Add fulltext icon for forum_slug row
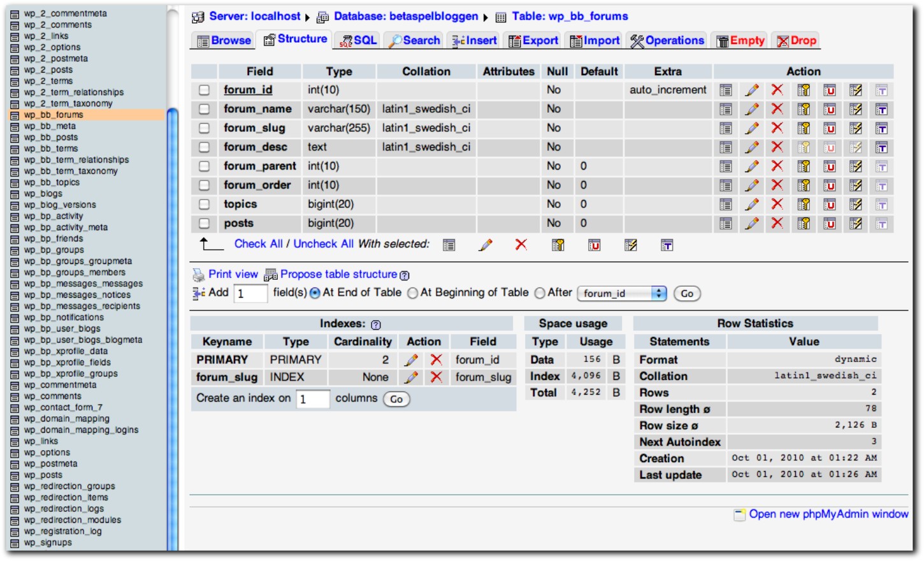This screenshot has height=561, width=924. pos(882,129)
